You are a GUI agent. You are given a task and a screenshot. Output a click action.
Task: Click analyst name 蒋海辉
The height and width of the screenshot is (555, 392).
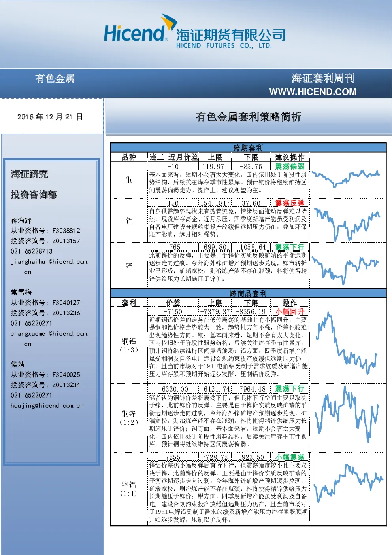(21, 220)
